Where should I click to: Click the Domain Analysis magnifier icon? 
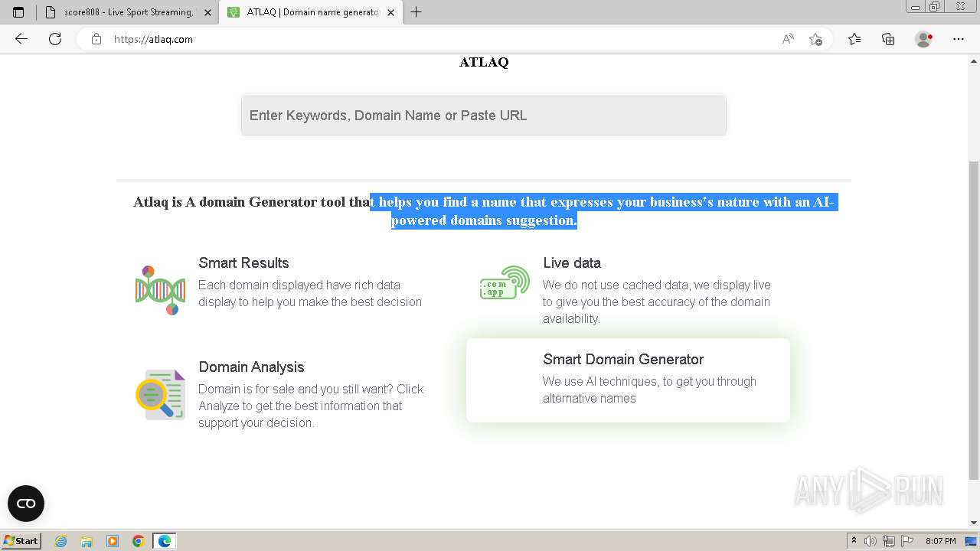click(x=160, y=394)
